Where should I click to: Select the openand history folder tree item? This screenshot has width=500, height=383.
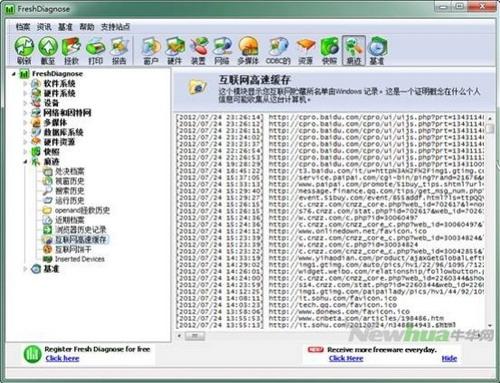tap(82, 210)
